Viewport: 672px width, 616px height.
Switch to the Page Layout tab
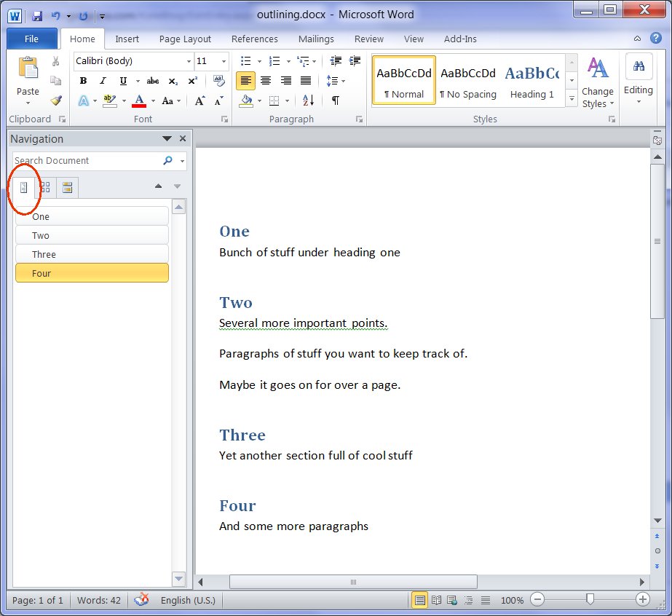click(185, 39)
